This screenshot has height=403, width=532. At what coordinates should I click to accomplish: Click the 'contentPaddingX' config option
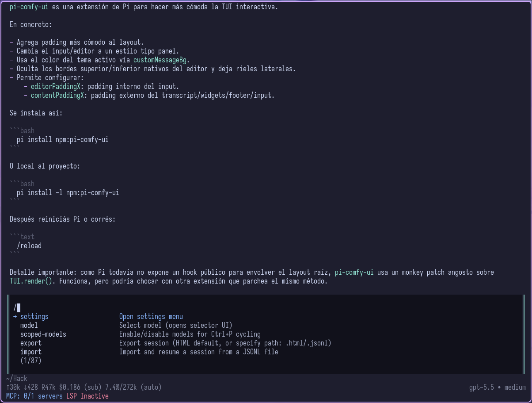57,96
